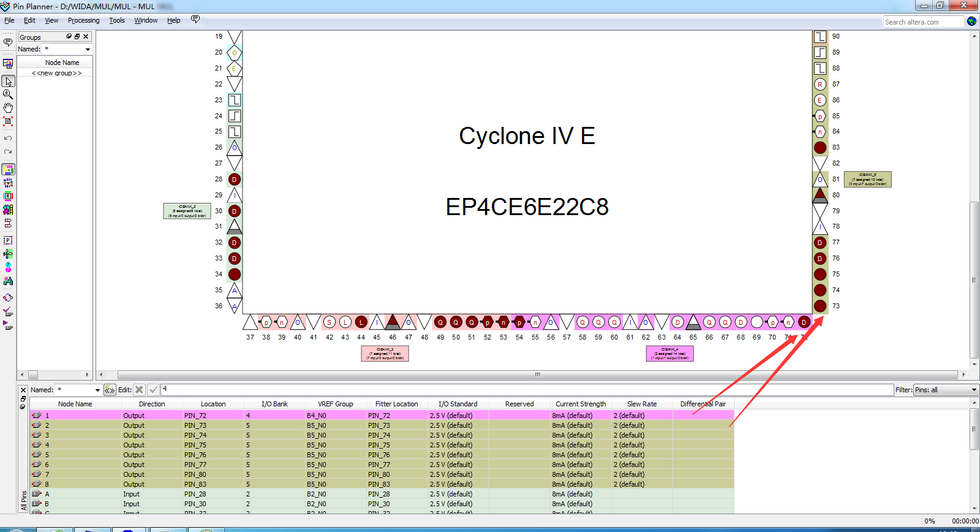Open the Window menu

pyautogui.click(x=146, y=20)
